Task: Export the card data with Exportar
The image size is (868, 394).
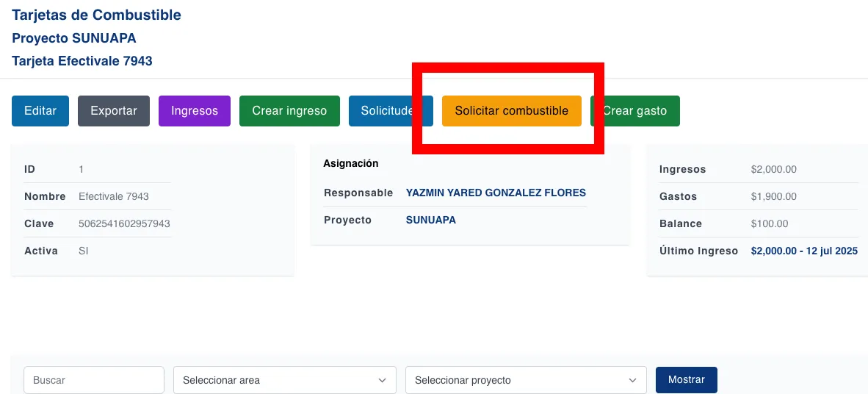Action: 114,111
